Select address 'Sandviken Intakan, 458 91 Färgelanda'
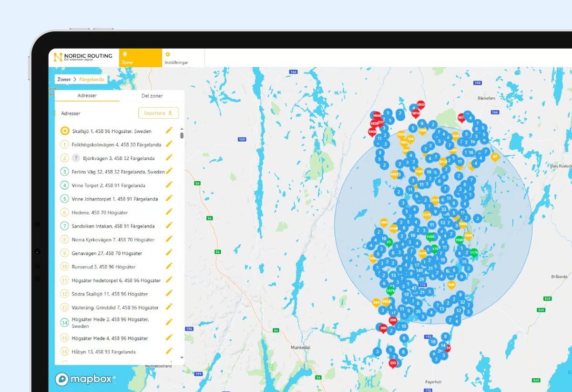 113,226
